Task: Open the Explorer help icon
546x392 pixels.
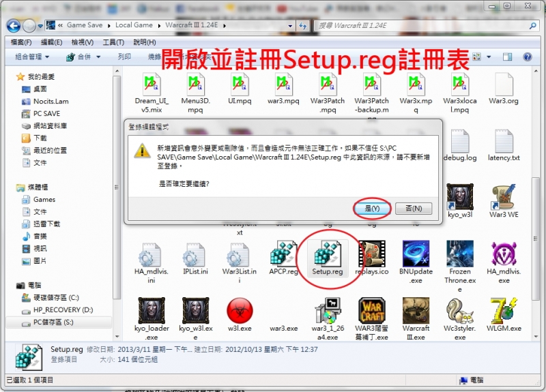Action: (x=528, y=57)
